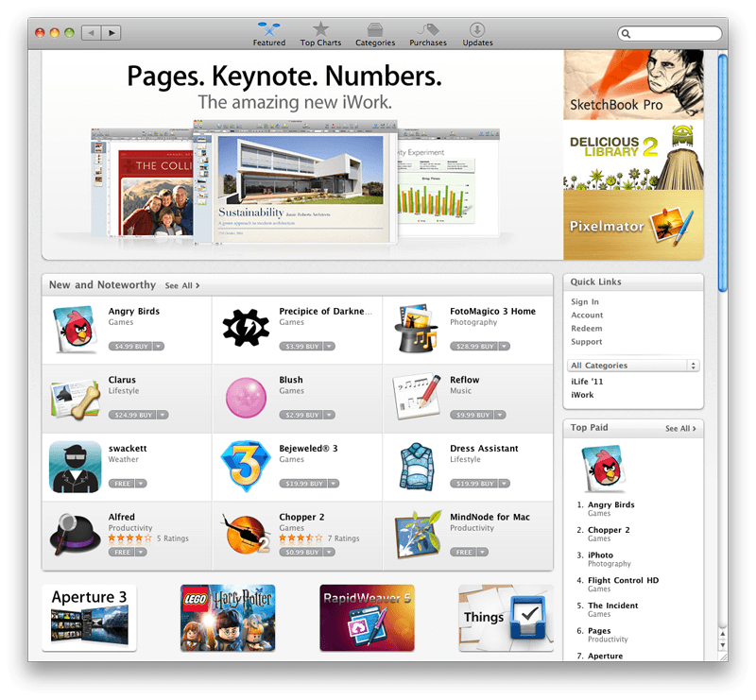Open the All Categories popup menu
This screenshot has height=700, width=756.
click(633, 366)
